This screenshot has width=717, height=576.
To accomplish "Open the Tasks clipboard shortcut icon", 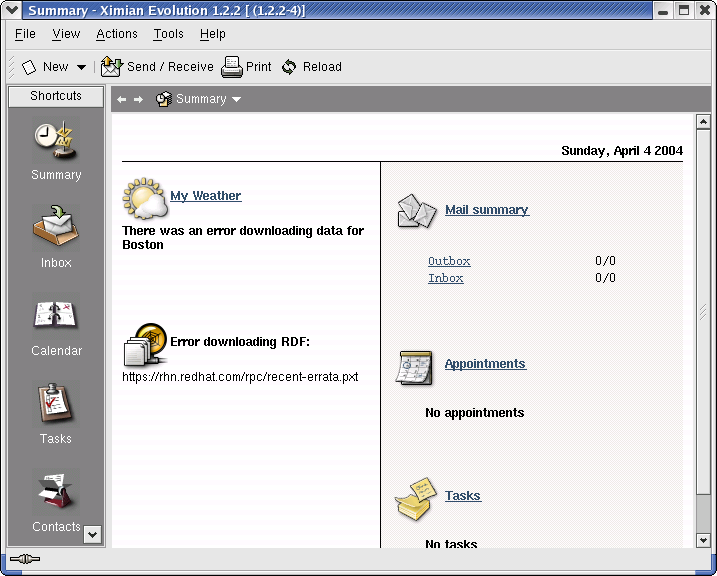I will [55, 404].
